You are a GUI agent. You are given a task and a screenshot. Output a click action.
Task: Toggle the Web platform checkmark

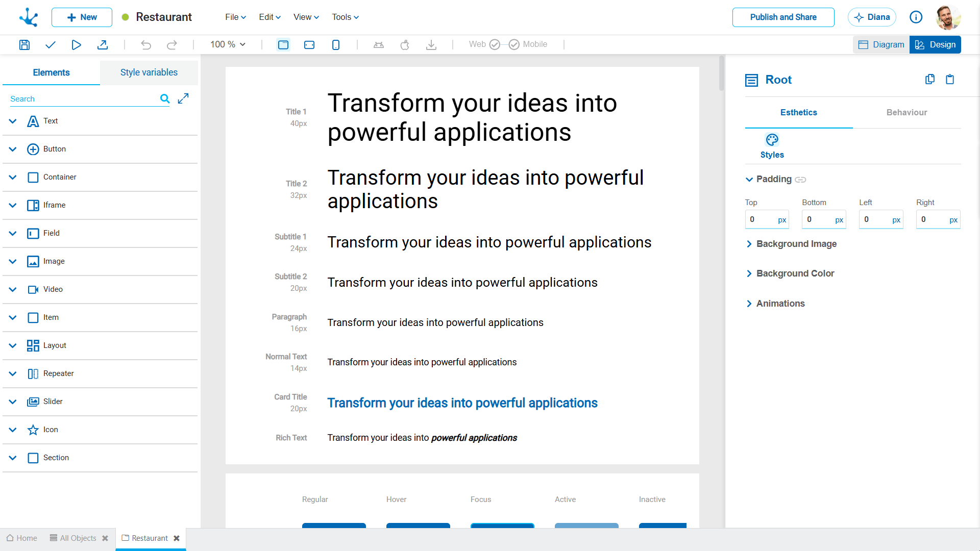point(495,44)
